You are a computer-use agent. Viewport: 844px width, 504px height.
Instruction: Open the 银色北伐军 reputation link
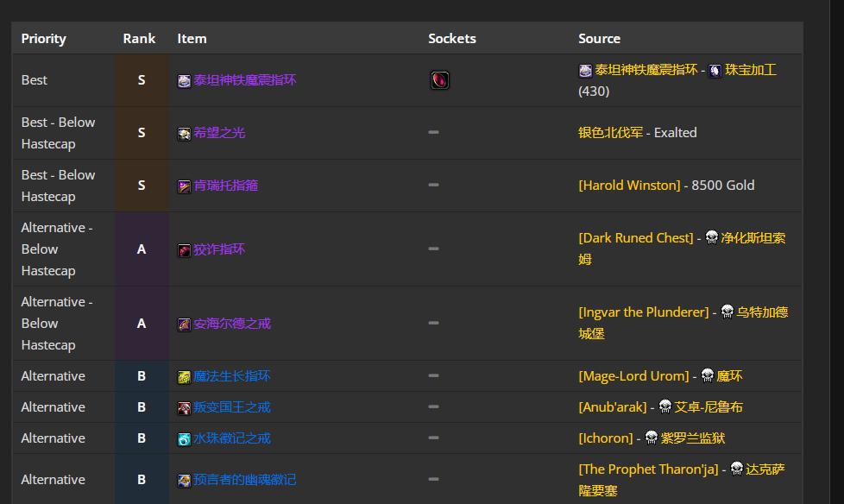[610, 133]
